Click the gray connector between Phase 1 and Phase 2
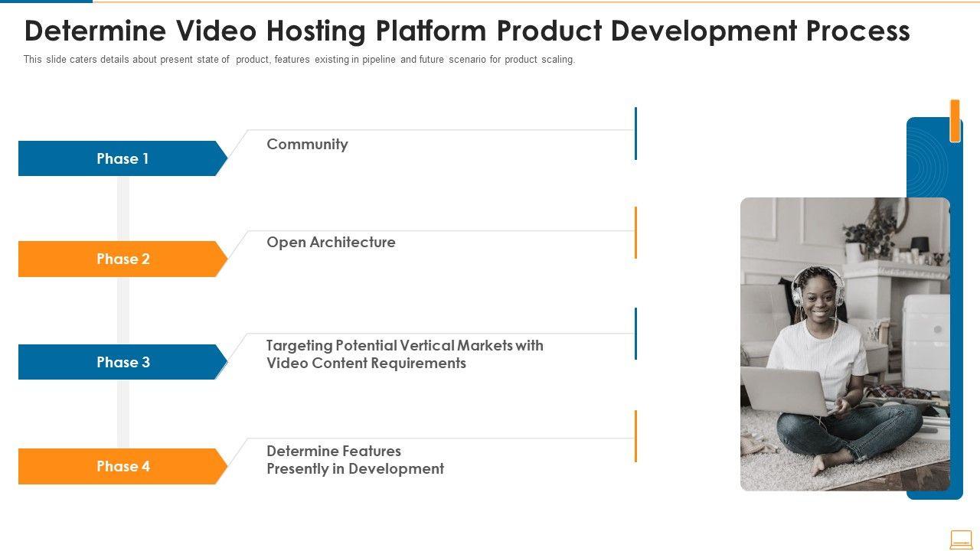This screenshot has width=980, height=551. click(122, 208)
